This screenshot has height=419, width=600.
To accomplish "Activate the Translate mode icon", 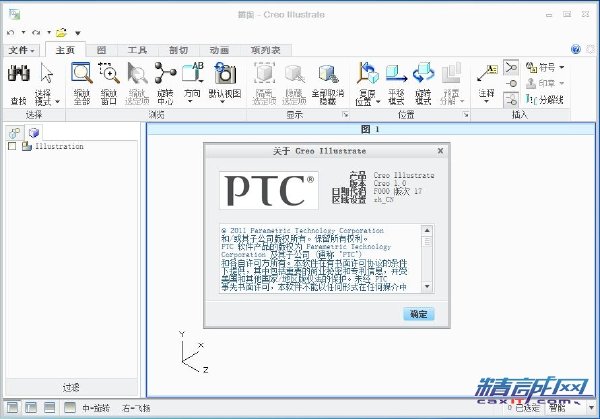I will tap(396, 73).
